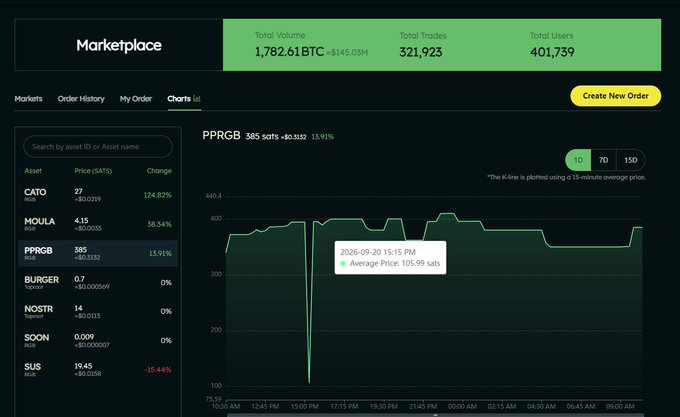Click MOULA's 38.34% change value
This screenshot has height=417, width=680.
(x=159, y=224)
